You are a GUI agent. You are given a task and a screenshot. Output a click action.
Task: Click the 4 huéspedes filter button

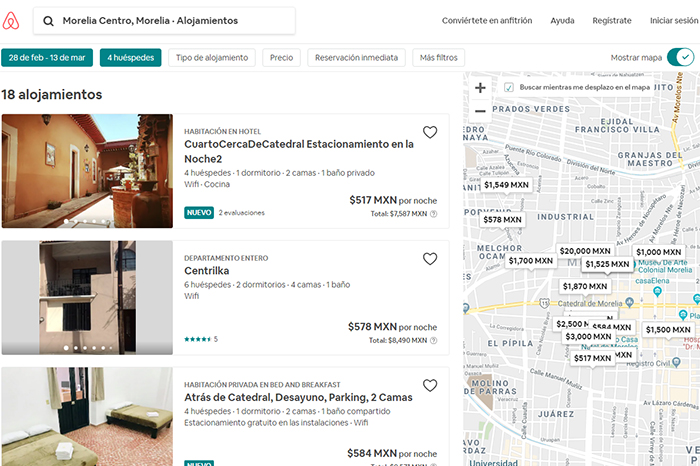click(131, 58)
